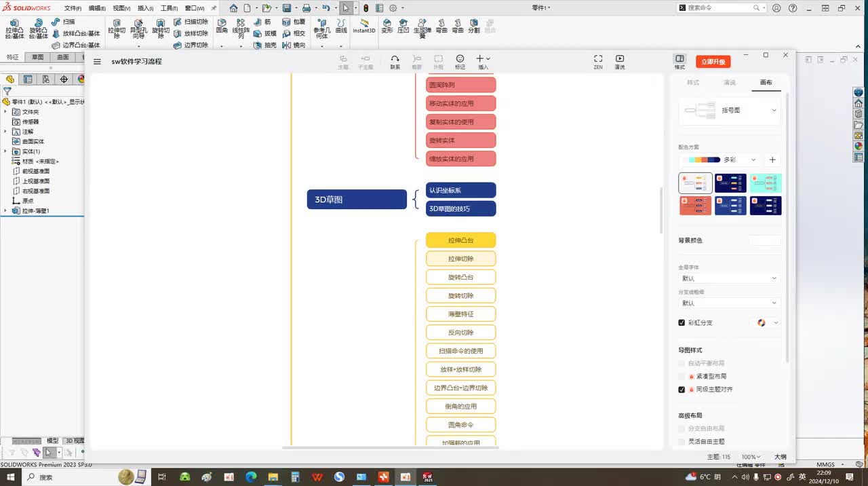Open 参考几何体 reference geometry
The image size is (868, 486).
[x=322, y=29]
